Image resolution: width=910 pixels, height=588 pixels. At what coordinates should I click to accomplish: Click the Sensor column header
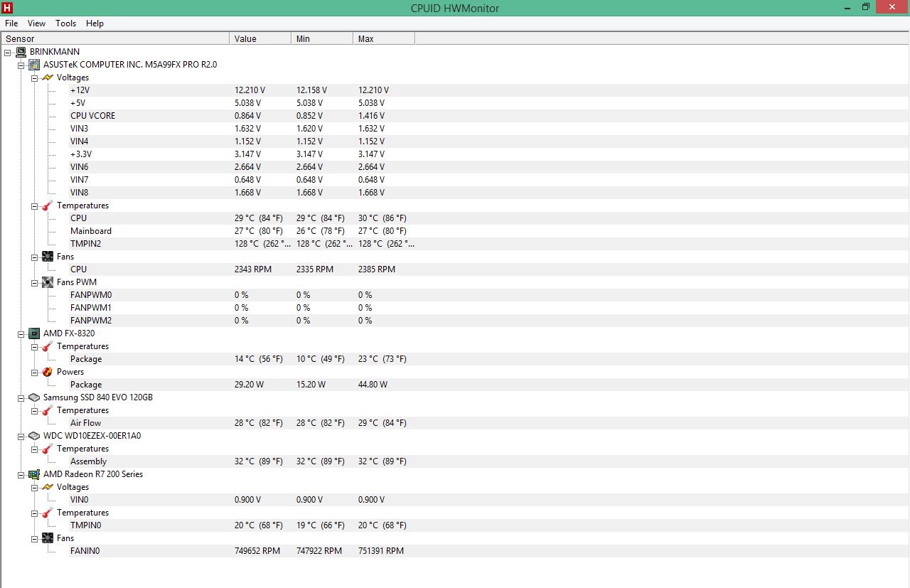[x=115, y=38]
